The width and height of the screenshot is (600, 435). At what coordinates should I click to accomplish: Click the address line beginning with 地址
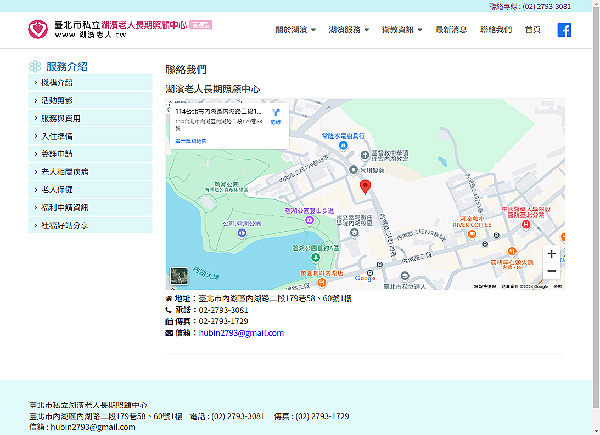pos(258,298)
